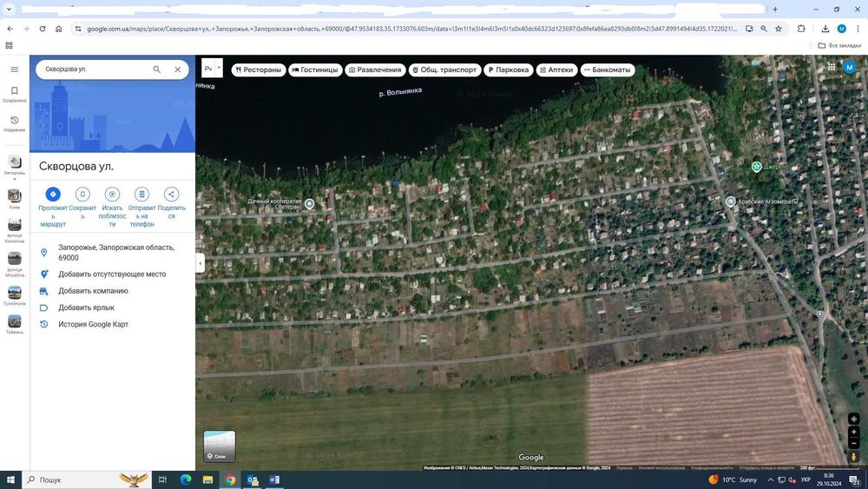Open the Chrome three-dot menu
Screen dimensions: 868x489
point(858,29)
